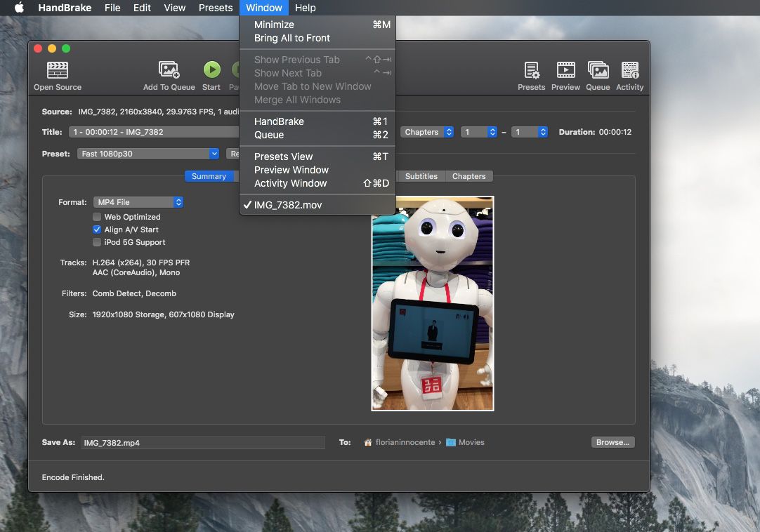Open the Preset dropdown showing Fast 1080p30
The image size is (760, 532).
tap(148, 154)
